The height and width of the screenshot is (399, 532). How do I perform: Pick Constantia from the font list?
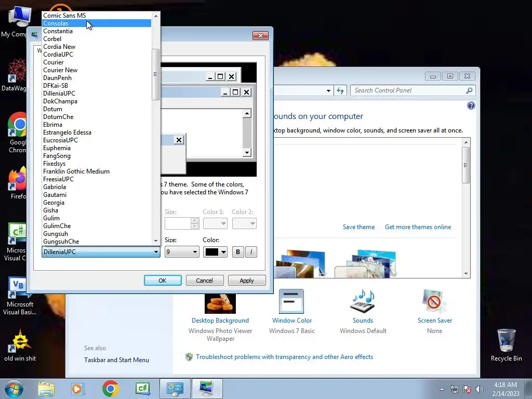pyautogui.click(x=96, y=31)
